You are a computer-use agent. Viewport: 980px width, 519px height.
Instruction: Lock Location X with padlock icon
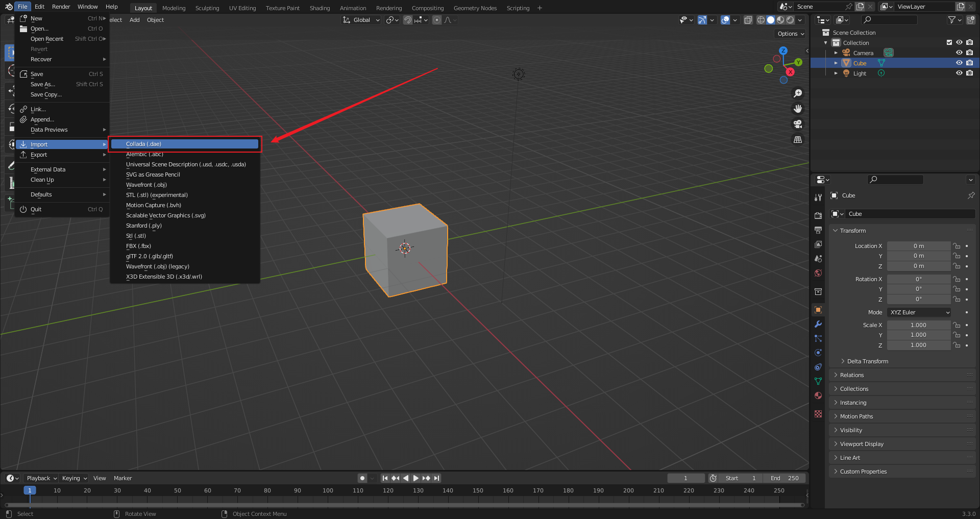point(957,246)
